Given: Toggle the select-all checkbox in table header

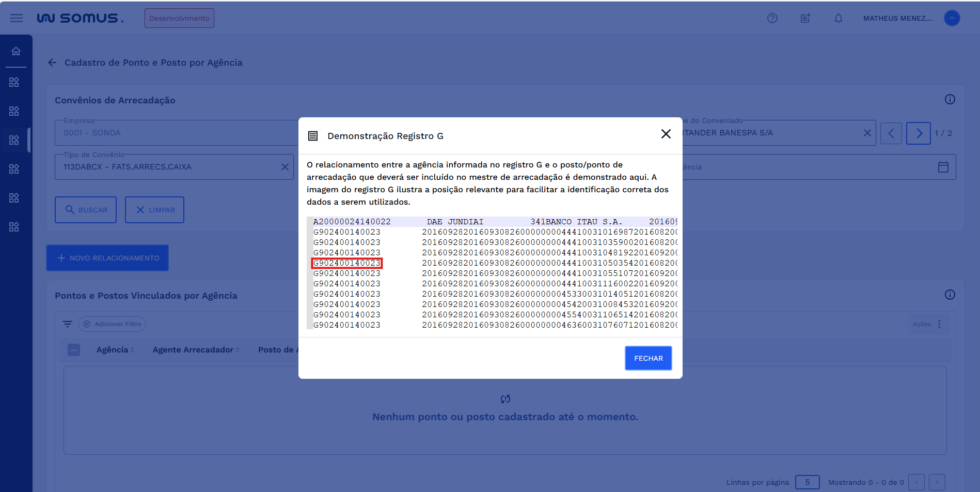Looking at the screenshot, I should pos(74,350).
